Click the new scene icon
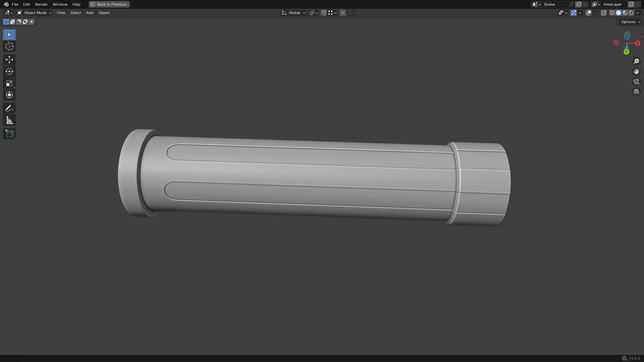This screenshot has height=362, width=644. point(579,4)
